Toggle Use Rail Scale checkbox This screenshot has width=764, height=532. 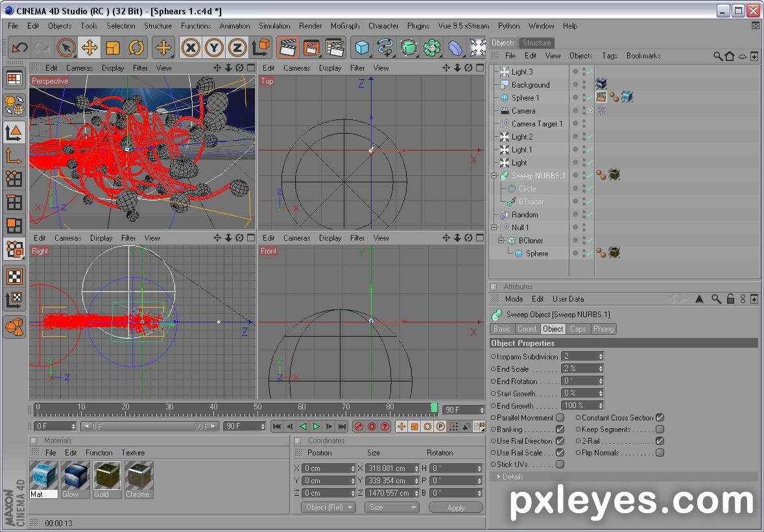(x=560, y=453)
